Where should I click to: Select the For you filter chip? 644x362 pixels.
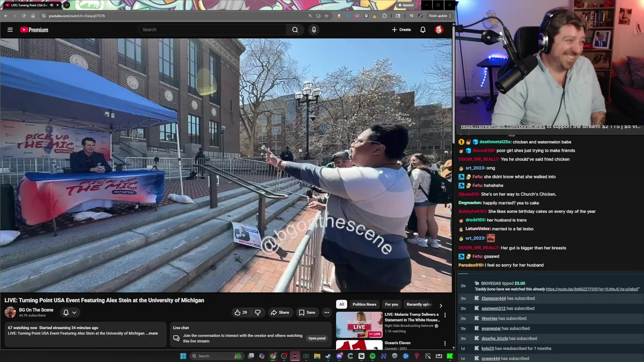pyautogui.click(x=391, y=304)
